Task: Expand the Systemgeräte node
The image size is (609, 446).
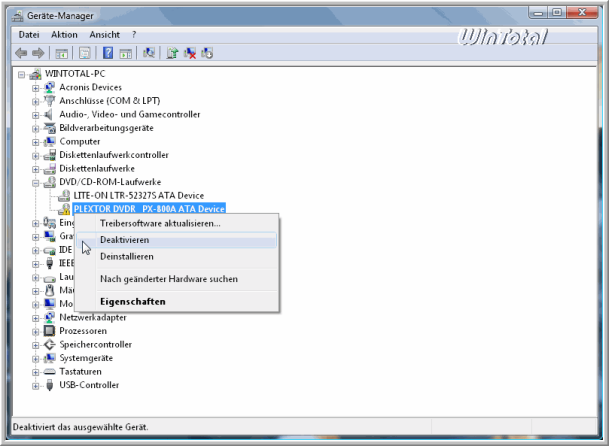Action: [x=35, y=359]
